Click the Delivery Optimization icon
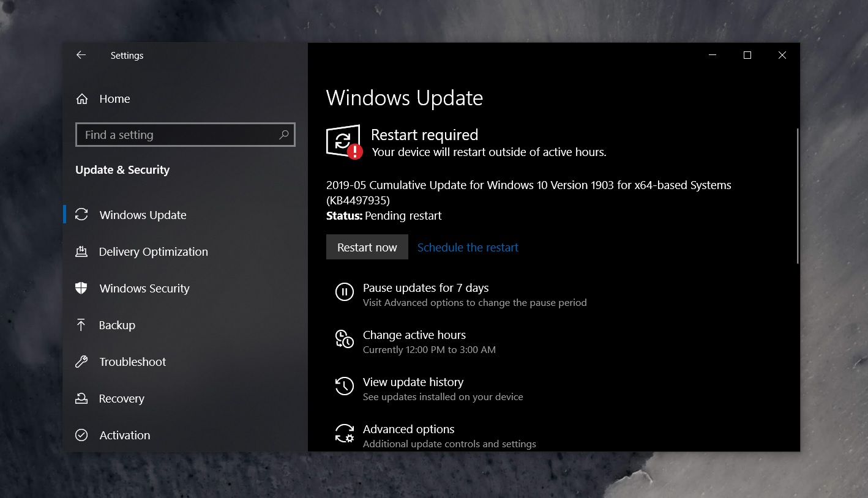This screenshot has width=868, height=498. 81,251
